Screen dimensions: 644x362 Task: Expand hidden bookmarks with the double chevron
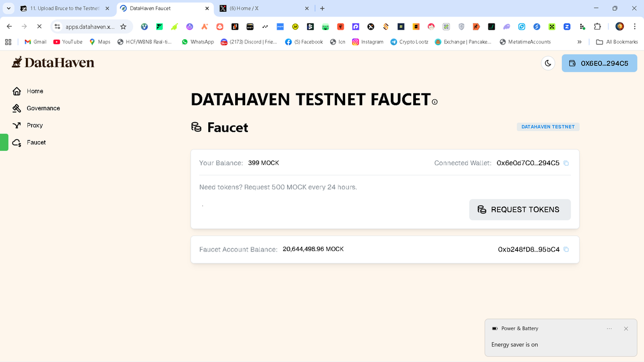tap(579, 41)
